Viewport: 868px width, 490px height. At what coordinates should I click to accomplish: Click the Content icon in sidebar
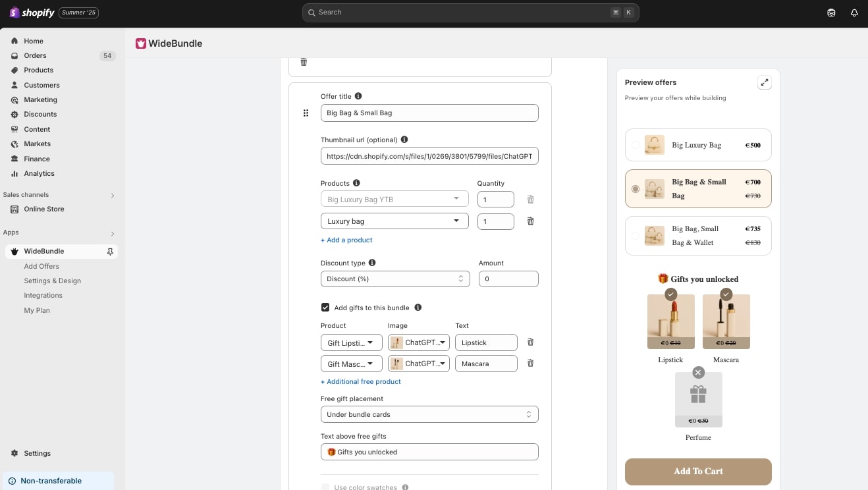(x=14, y=129)
